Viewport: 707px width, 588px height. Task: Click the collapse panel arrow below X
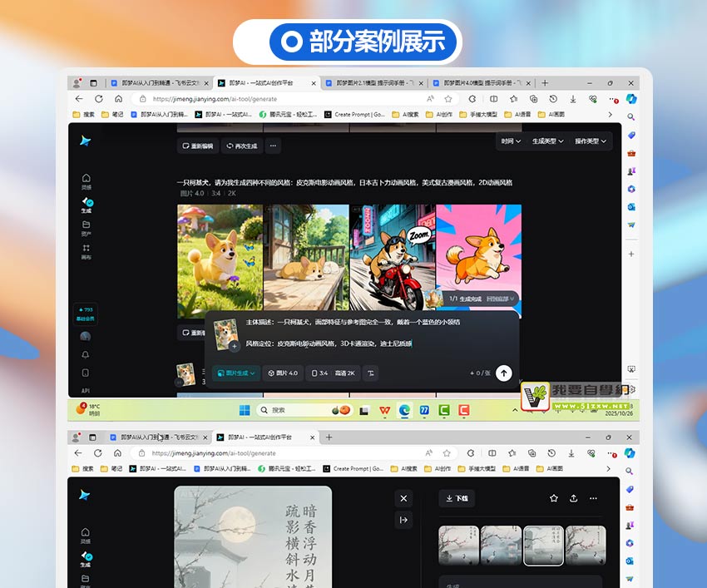tap(403, 520)
